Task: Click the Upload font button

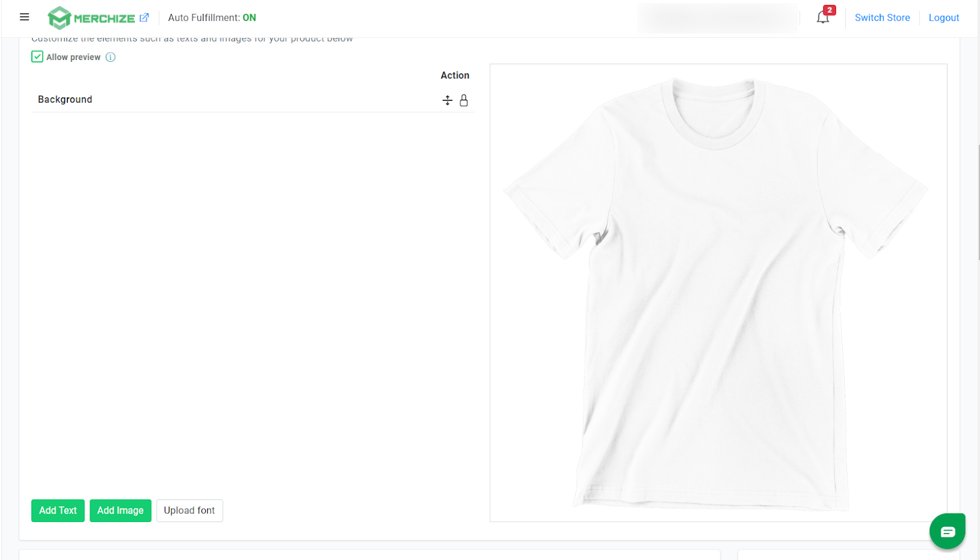Action: 189,510
